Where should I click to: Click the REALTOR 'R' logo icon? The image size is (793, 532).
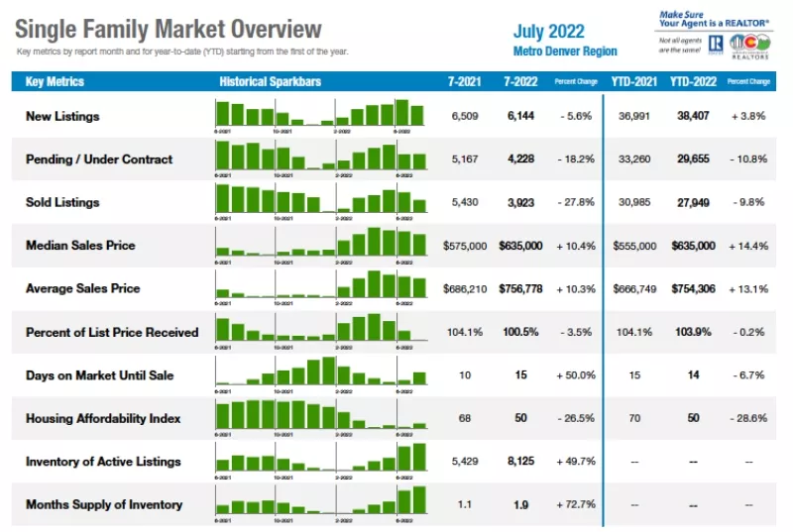pos(715,45)
